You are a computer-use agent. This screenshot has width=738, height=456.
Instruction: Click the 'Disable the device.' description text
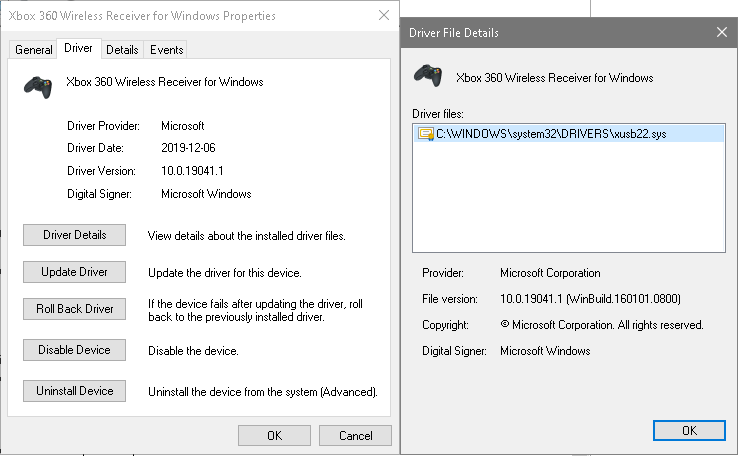click(x=193, y=351)
